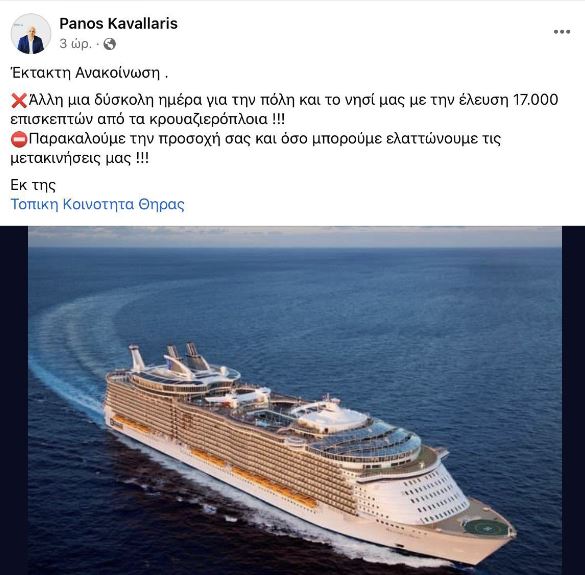
Task: Open the cruise ship photo
Action: click(295, 400)
